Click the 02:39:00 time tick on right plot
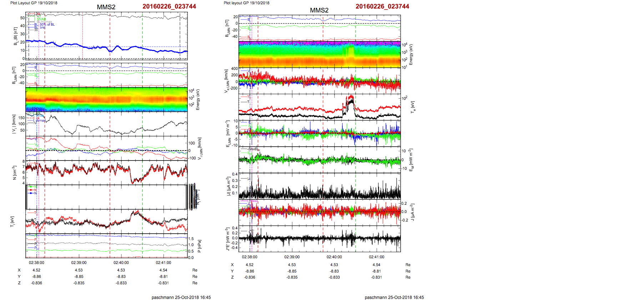644x300 pixels. (292, 257)
